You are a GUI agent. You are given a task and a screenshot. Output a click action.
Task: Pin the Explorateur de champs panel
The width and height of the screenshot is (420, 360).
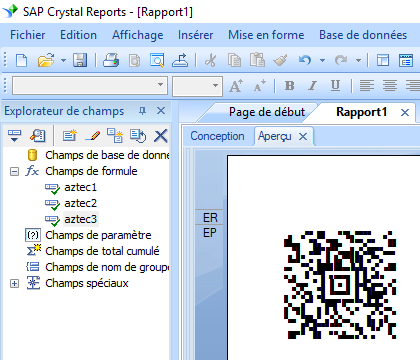coord(142,111)
